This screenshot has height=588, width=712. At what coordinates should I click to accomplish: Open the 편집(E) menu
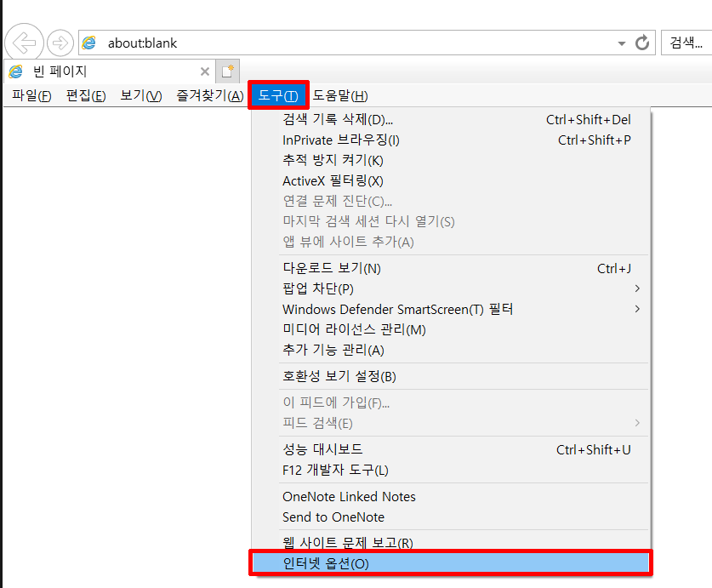click(x=86, y=95)
